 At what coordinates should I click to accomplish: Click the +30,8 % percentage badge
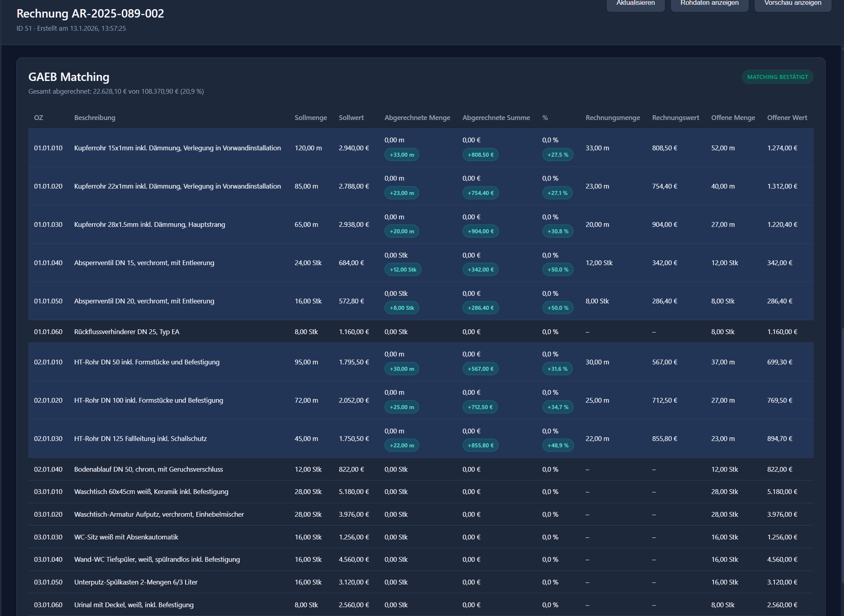click(558, 231)
